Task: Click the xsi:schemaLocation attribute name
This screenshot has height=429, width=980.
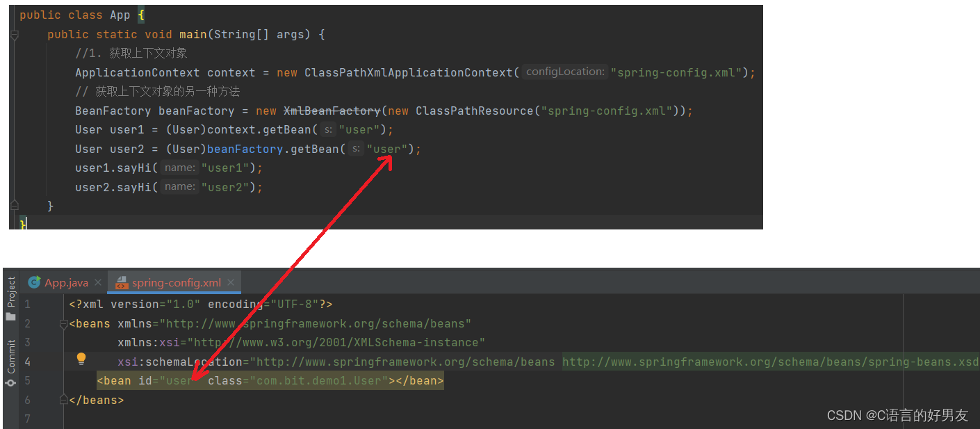Action: (x=180, y=362)
